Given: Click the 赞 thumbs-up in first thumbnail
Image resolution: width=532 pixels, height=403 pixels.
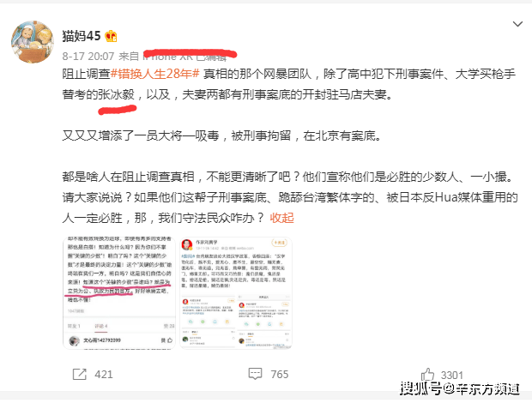Looking at the screenshot, I should tap(166, 340).
